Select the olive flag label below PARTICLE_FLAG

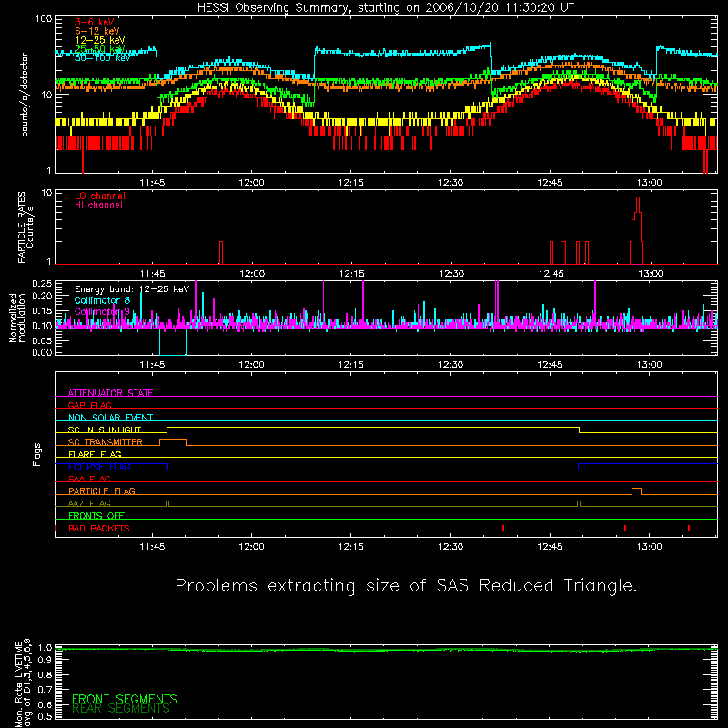point(89,503)
